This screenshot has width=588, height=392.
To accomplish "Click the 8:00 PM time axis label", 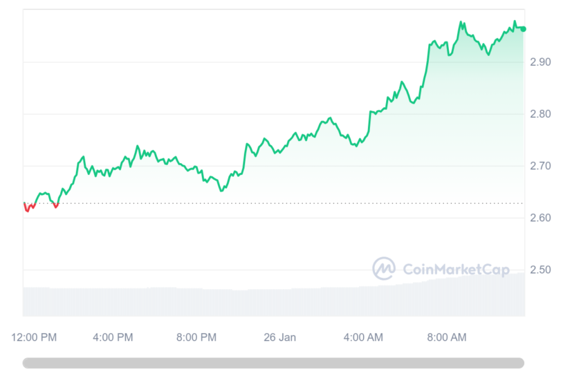I will (196, 337).
